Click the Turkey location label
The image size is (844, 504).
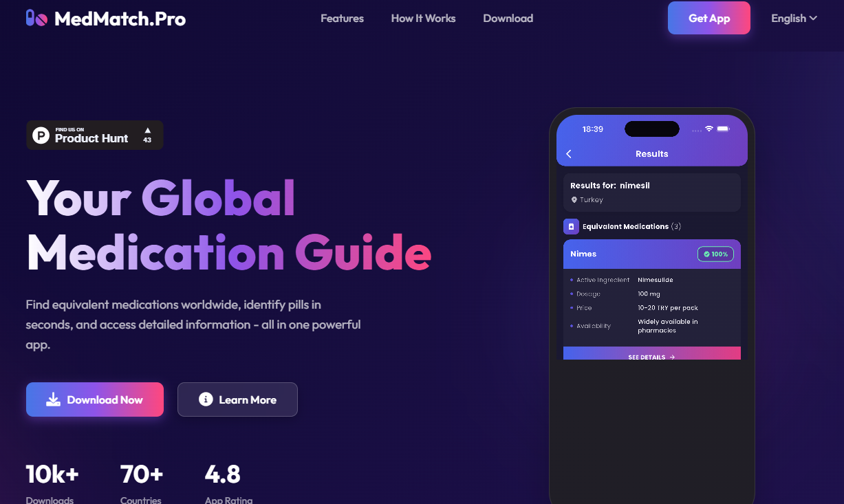click(592, 200)
